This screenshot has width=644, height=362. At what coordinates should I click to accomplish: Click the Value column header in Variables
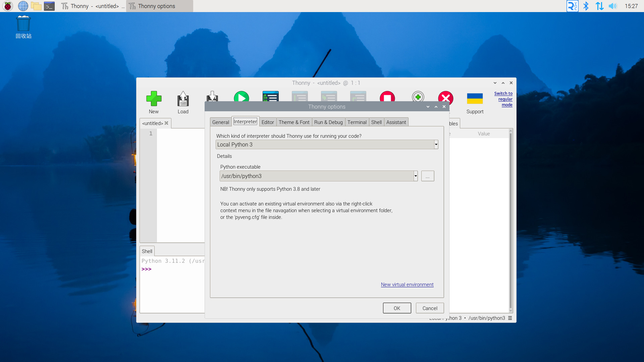point(484,134)
